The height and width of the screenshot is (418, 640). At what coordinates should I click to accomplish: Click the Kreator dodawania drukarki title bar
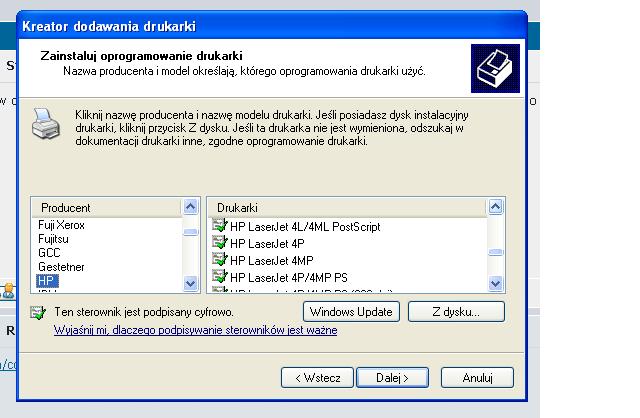coord(272,26)
